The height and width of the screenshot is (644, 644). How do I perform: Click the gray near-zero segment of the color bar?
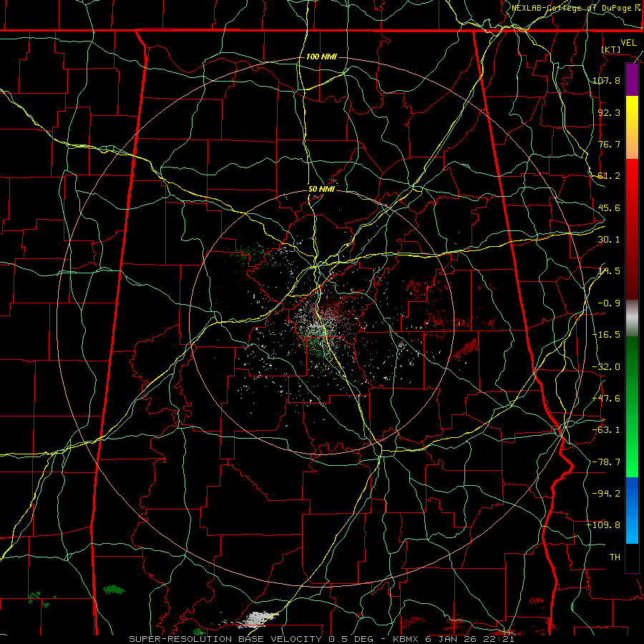pos(632,318)
